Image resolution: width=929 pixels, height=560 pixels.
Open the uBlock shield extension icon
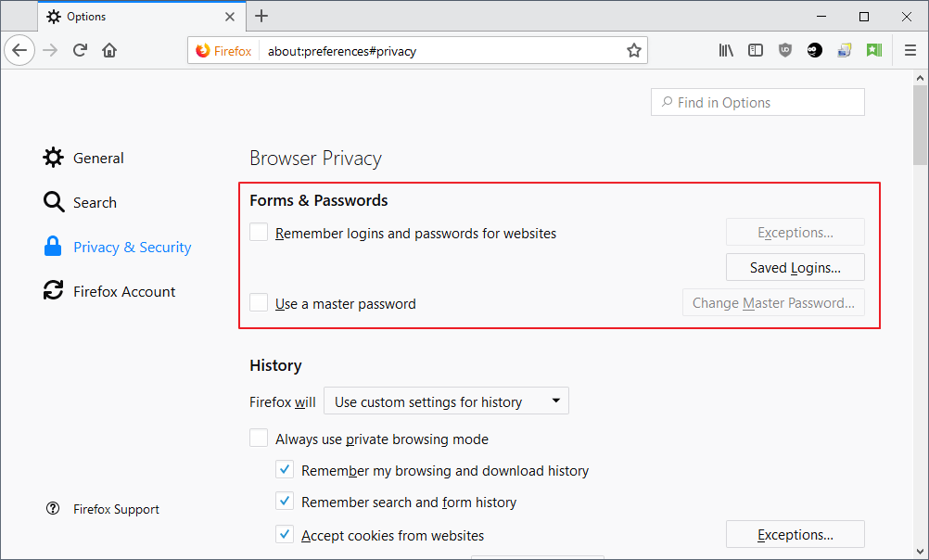pos(785,50)
